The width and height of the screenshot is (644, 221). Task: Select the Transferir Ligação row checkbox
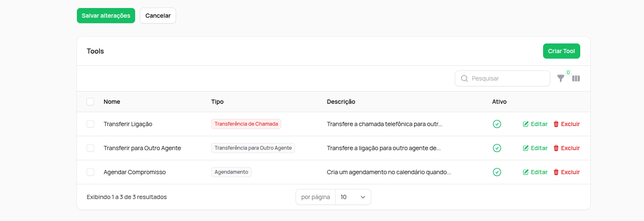[x=90, y=124]
